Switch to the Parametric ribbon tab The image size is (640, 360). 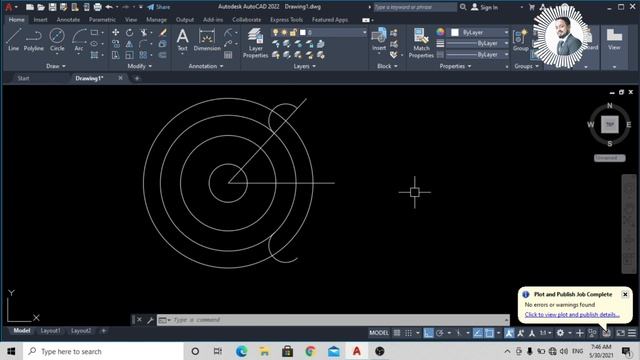coord(102,20)
